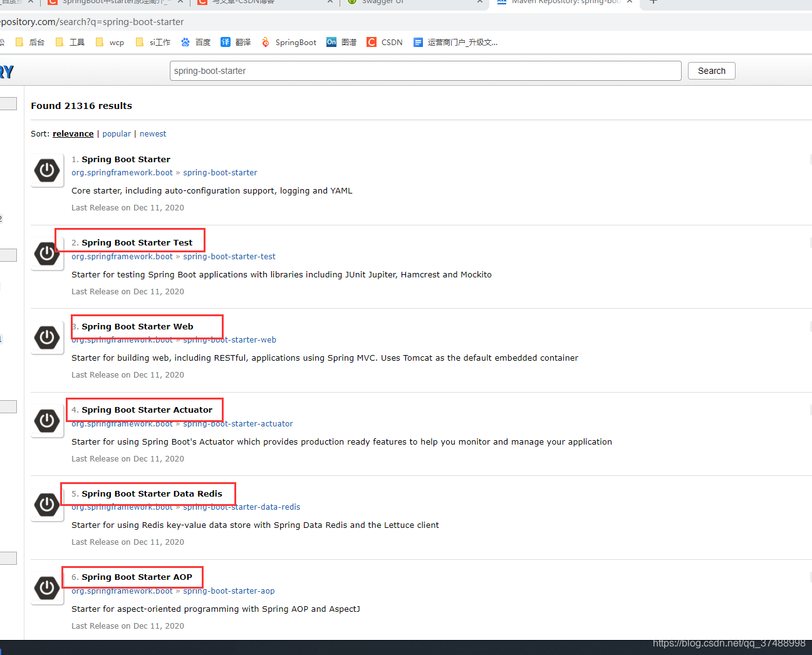Click the Spring Boot Starter result logo icon
The image size is (812, 655).
point(47,170)
